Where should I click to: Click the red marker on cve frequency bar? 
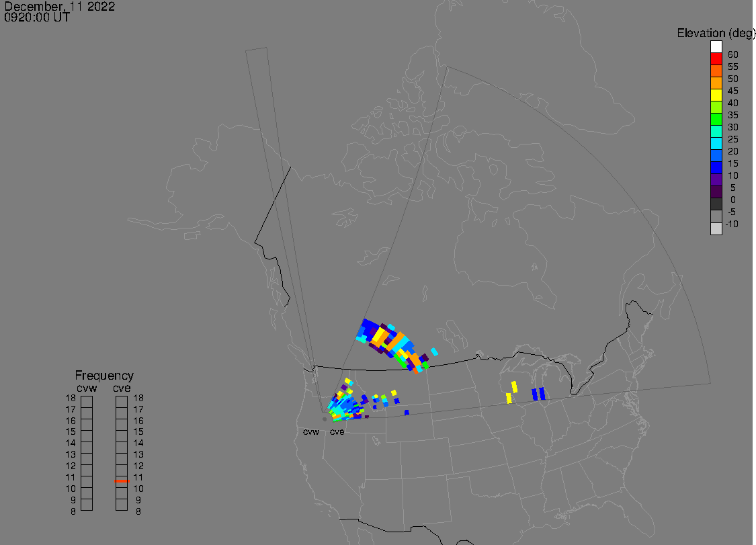point(122,480)
